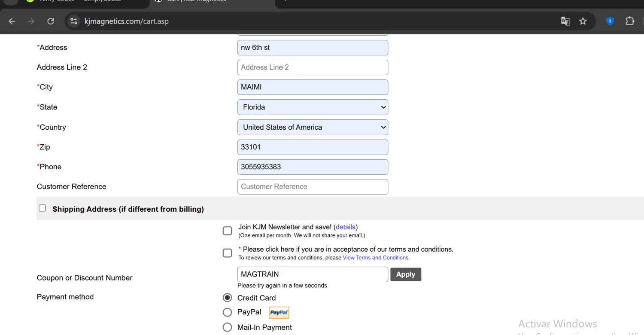Viewport: 644px width, 335px height.
Task: Click the Apply coupon button
Action: click(x=406, y=274)
